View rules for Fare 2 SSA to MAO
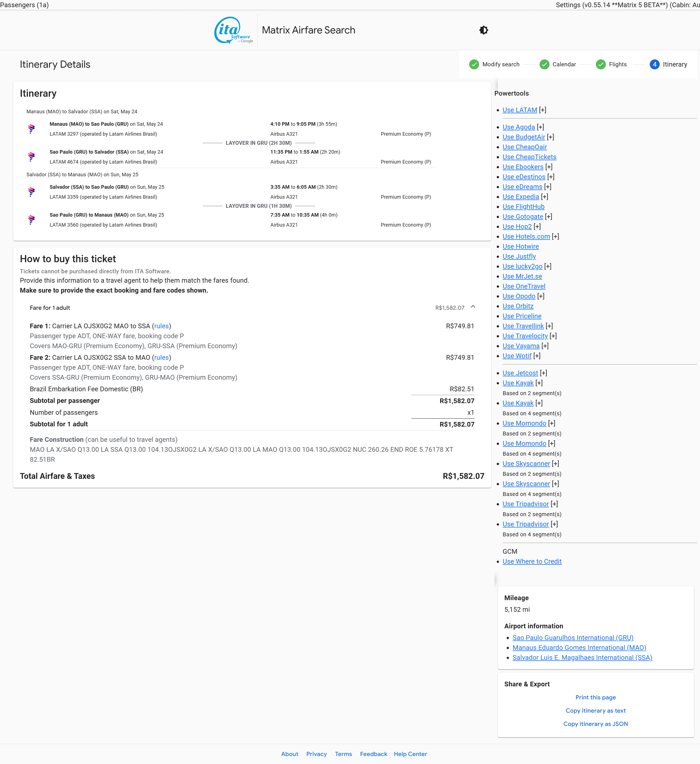The height and width of the screenshot is (764, 700). [x=161, y=357]
